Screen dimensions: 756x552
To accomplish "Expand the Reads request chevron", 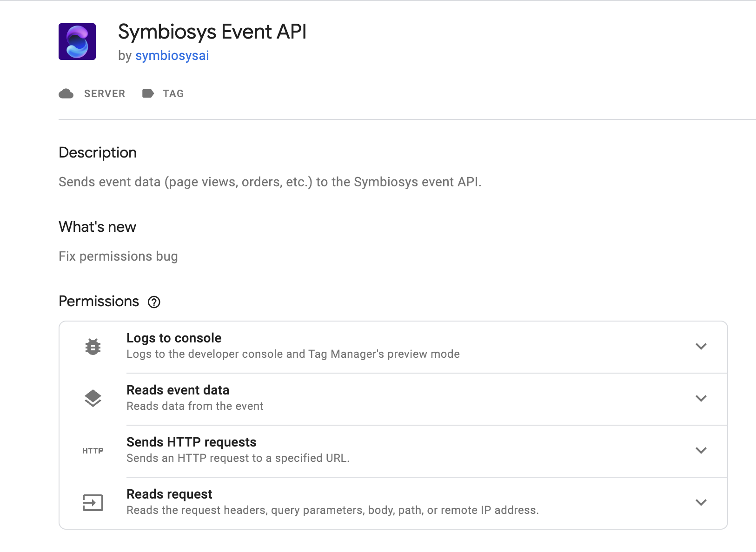I will [x=701, y=503].
